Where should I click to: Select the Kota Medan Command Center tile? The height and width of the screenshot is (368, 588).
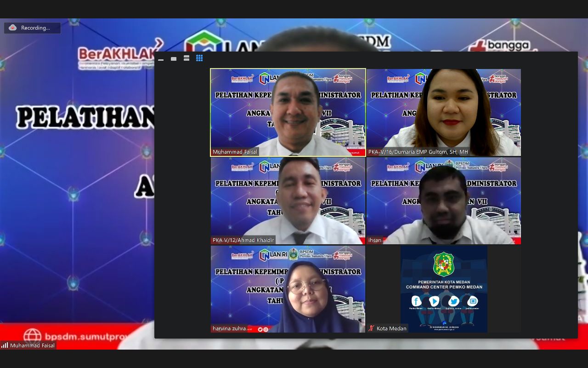tap(444, 288)
